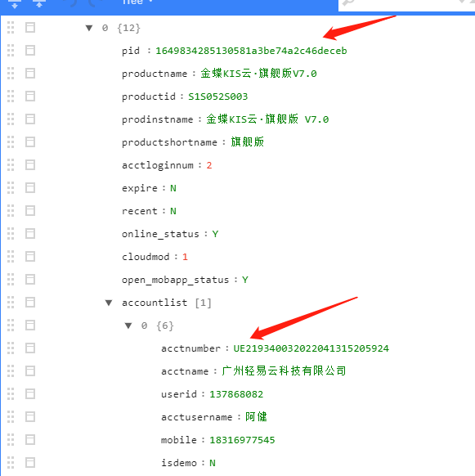475x476 pixels.
Task: Click the acctnumber field name
Action: (191, 348)
